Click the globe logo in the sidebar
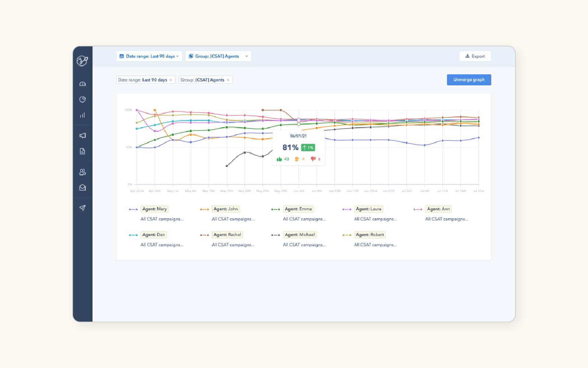Viewport: 588px width, 368px height. [x=82, y=61]
